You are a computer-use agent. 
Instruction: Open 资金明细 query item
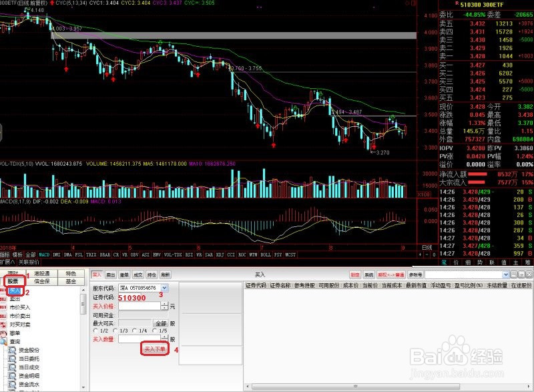click(29, 375)
